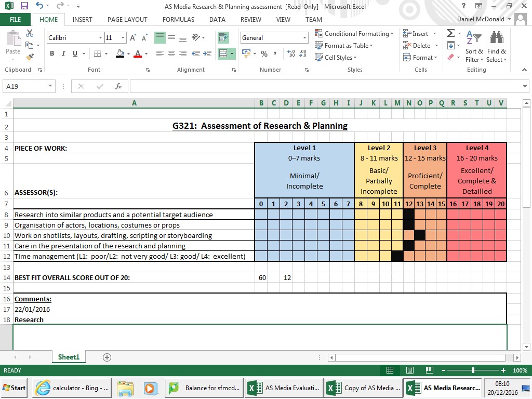Expand the Conditional Formatting menu
The height and width of the screenshot is (399, 532).
[x=355, y=33]
